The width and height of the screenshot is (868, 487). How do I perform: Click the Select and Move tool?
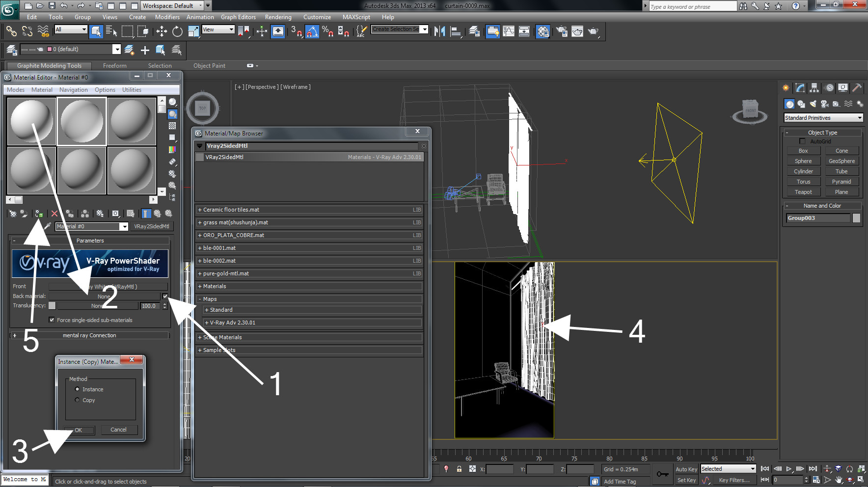[x=162, y=31]
